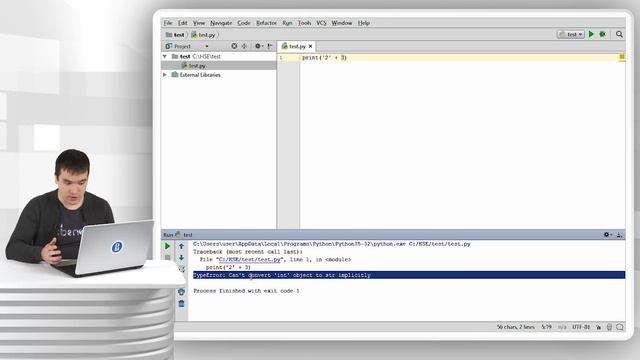Image resolution: width=640 pixels, height=360 pixels.
Task: Open the Edit menu
Action: point(182,23)
